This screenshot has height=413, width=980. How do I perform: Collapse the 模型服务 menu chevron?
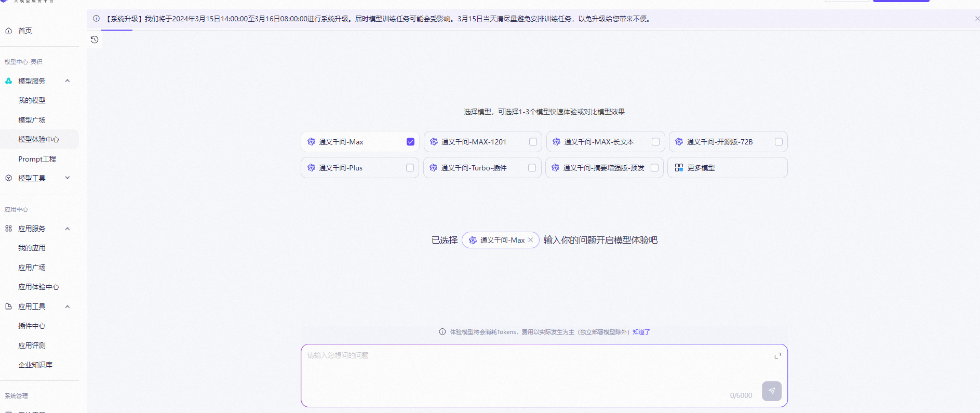tap(68, 81)
